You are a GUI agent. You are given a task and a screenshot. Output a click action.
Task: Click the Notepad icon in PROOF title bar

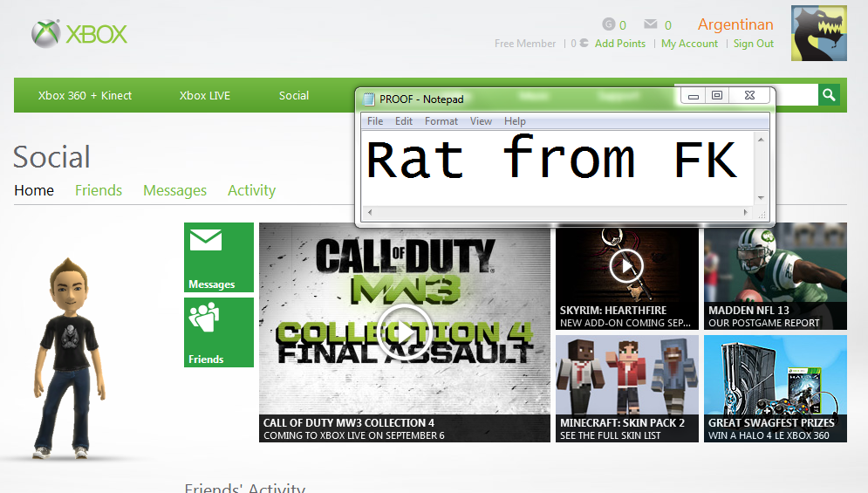pyautogui.click(x=369, y=99)
